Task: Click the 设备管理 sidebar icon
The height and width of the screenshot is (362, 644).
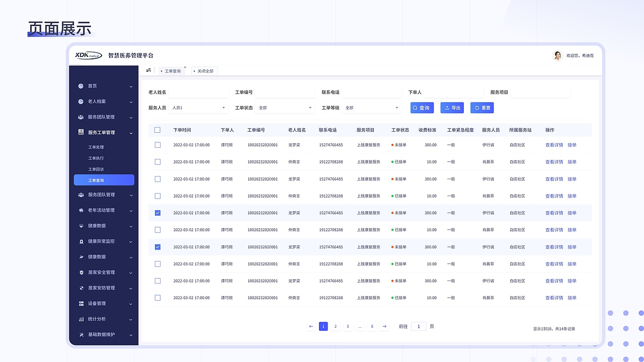Action: pos(81,304)
